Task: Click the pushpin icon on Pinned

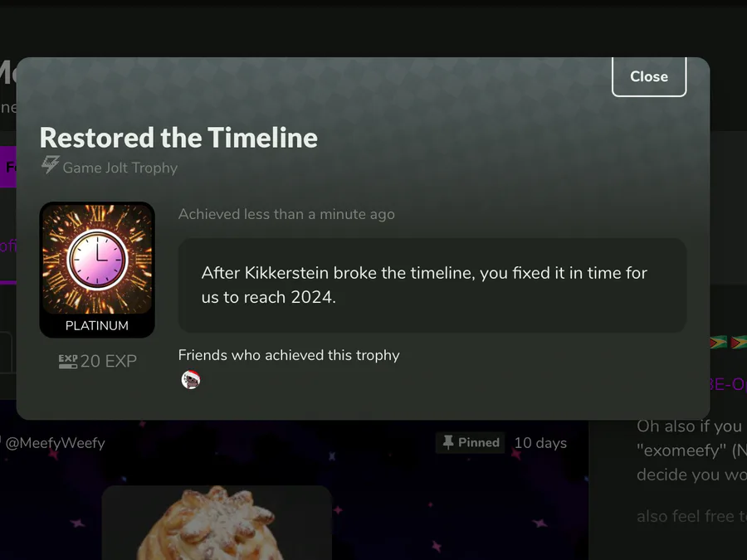Action: pos(448,442)
